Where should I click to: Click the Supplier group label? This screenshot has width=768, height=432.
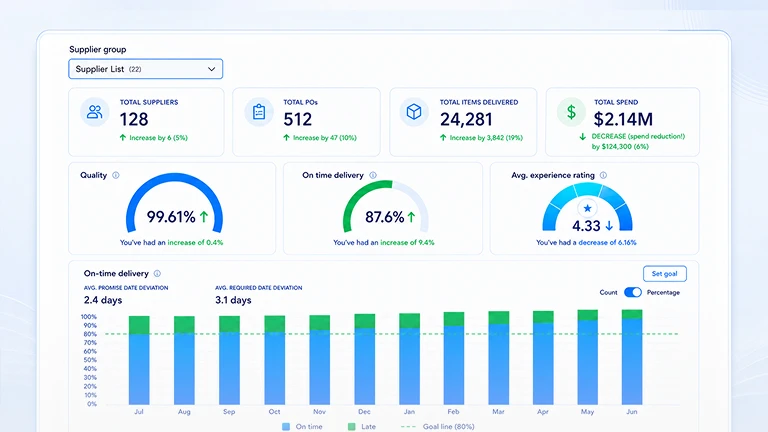[x=97, y=49]
